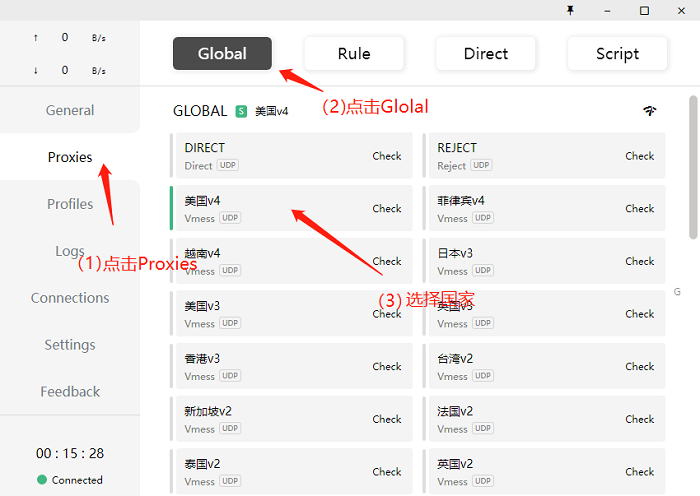The height and width of the screenshot is (496, 700).
Task: Click the vertical scrollbar of proxy list
Action: pos(693,167)
